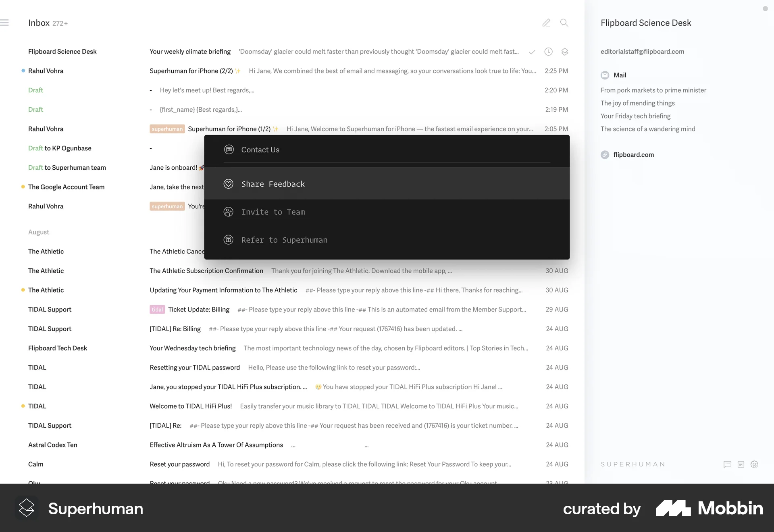Click the editorialstaff@flipboard.com address
Screen dimensions: 774x532
click(642, 52)
